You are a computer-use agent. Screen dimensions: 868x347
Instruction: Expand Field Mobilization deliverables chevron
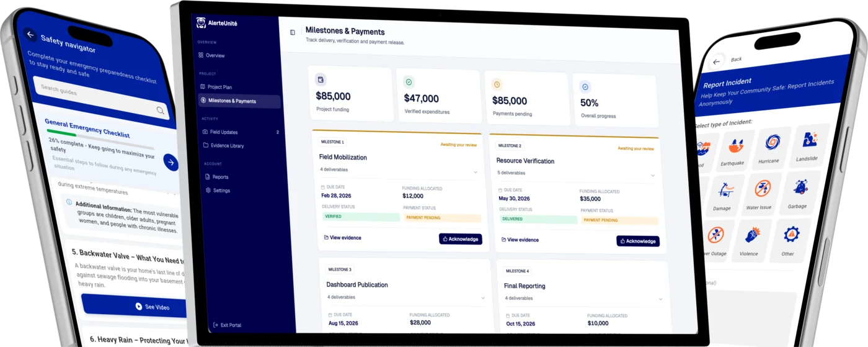coord(476,172)
